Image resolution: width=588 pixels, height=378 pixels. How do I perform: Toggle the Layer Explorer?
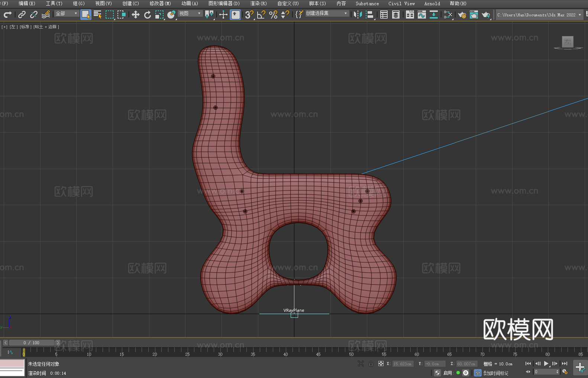tap(396, 14)
